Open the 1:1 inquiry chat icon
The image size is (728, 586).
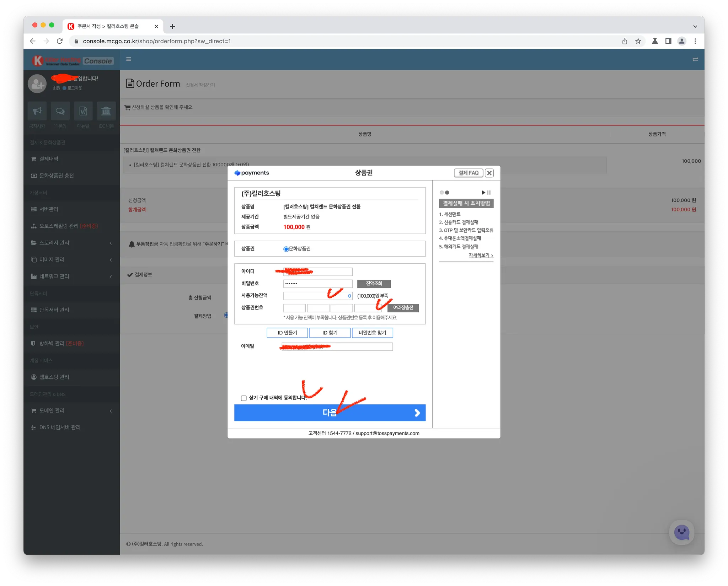coord(60,111)
